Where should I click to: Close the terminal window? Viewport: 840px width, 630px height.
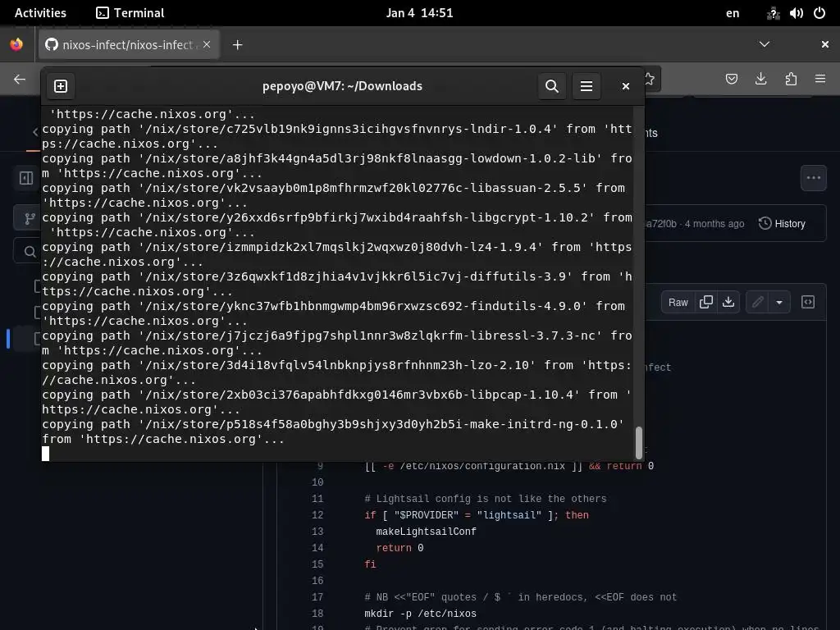(x=625, y=86)
